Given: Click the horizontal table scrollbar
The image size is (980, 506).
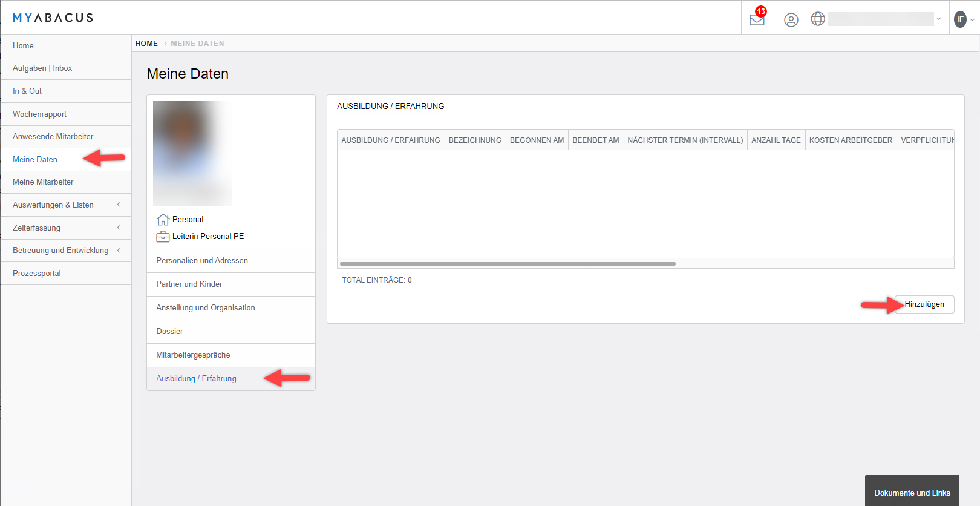Looking at the screenshot, I should pyautogui.click(x=508, y=264).
